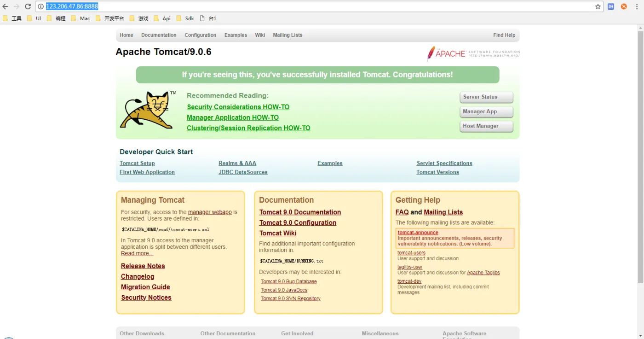The width and height of the screenshot is (644, 339).
Task: Open Tomcat 9.0 Documentation link
Action: click(300, 212)
